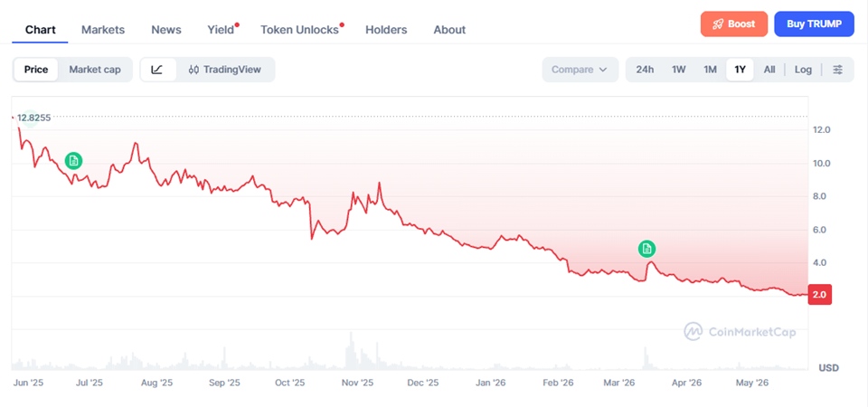Select the line chart view icon
868x407 pixels.
pyautogui.click(x=157, y=70)
